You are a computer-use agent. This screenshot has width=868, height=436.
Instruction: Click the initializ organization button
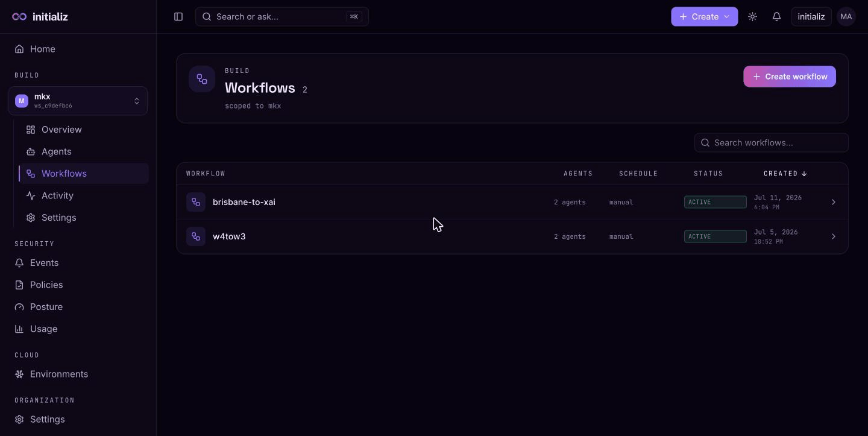[x=811, y=17]
